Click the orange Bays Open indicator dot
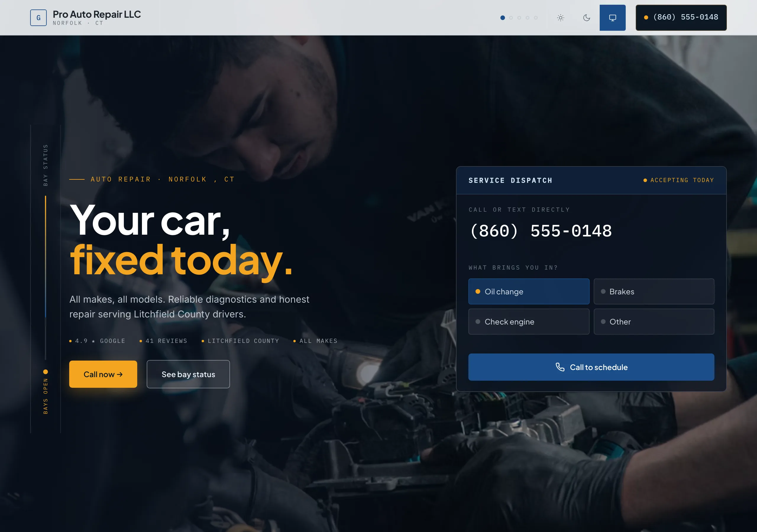 (x=46, y=372)
